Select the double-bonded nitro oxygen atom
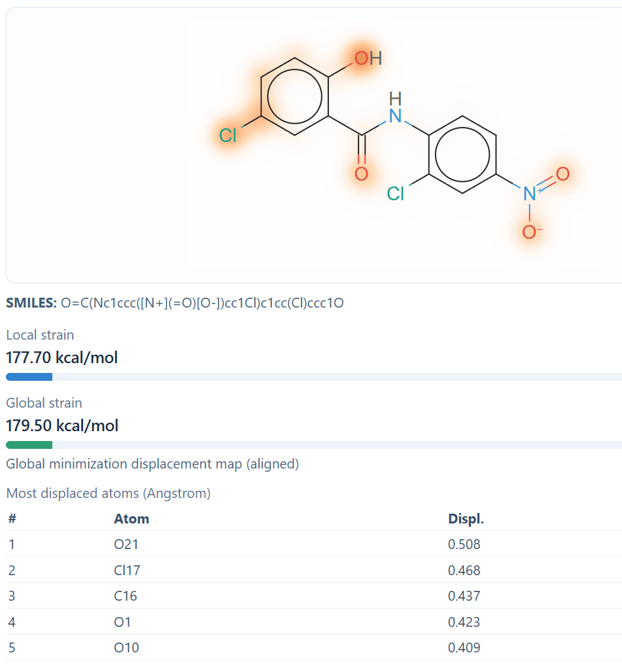Screen dimensions: 622x672 [562, 173]
